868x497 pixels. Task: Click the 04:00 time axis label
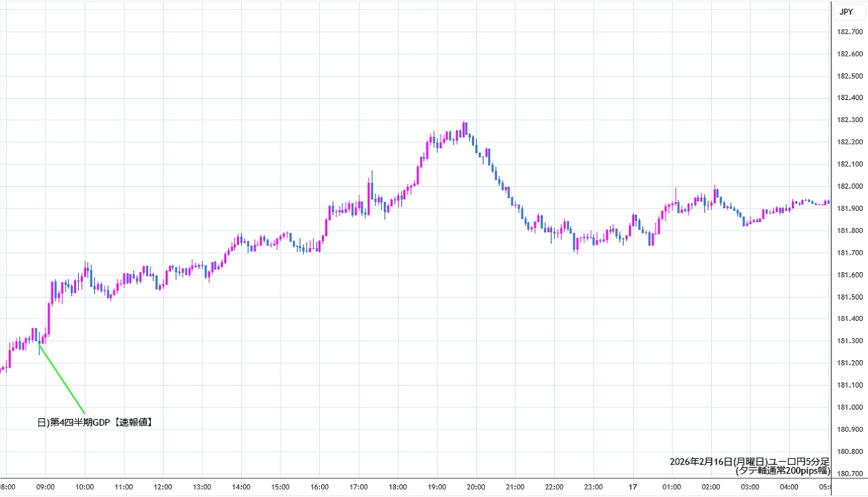pyautogui.click(x=789, y=487)
